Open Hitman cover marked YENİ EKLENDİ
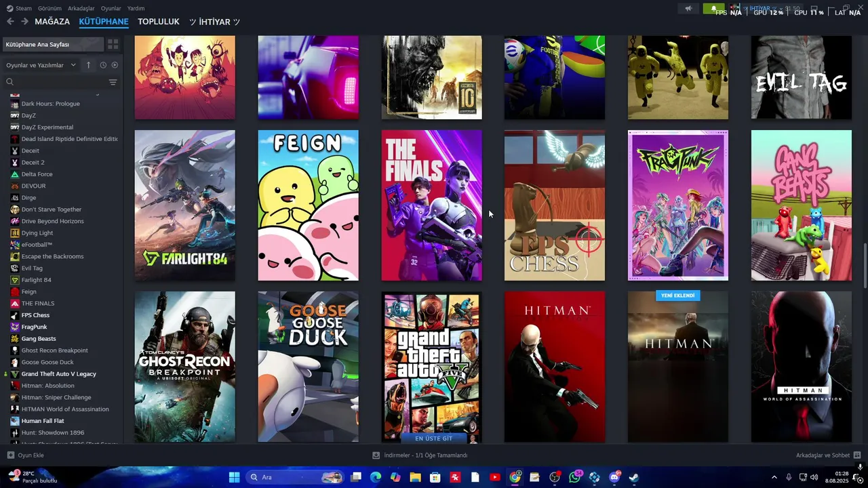The width and height of the screenshot is (868, 488). coord(678,367)
